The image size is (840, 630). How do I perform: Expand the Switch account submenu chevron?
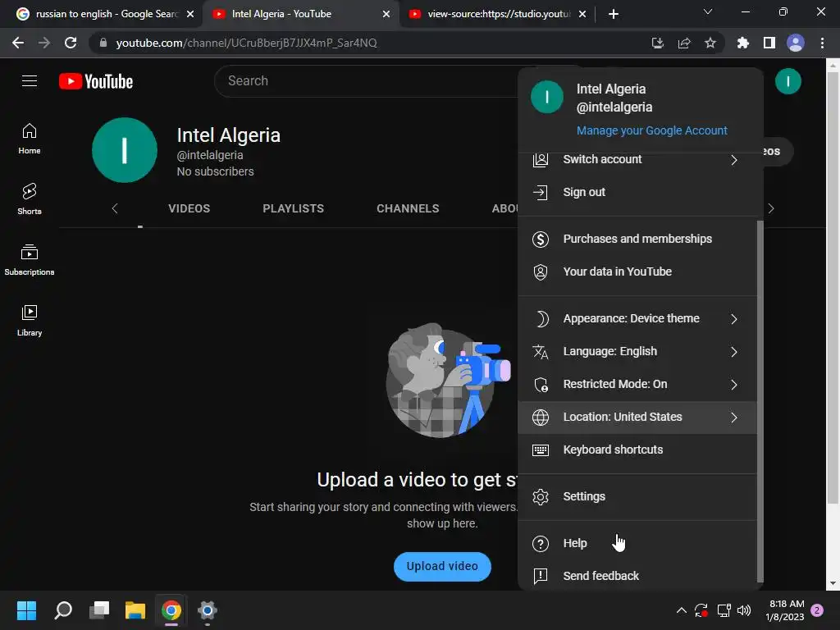pos(734,160)
